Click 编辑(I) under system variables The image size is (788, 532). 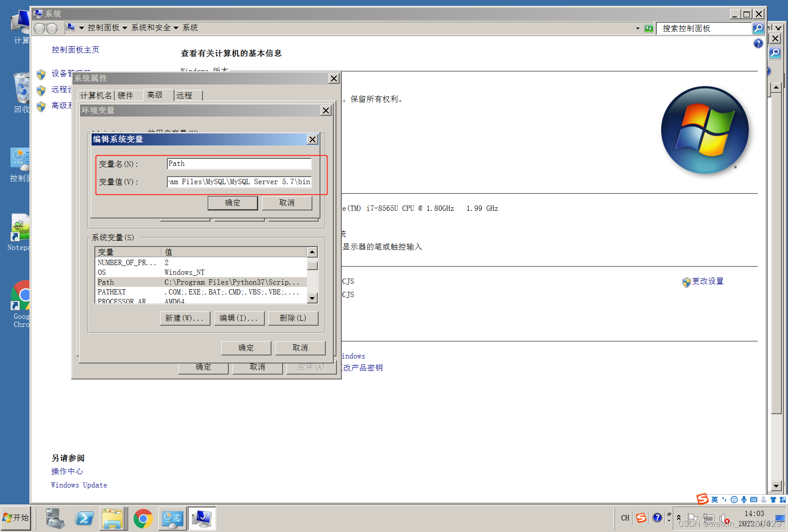(239, 318)
